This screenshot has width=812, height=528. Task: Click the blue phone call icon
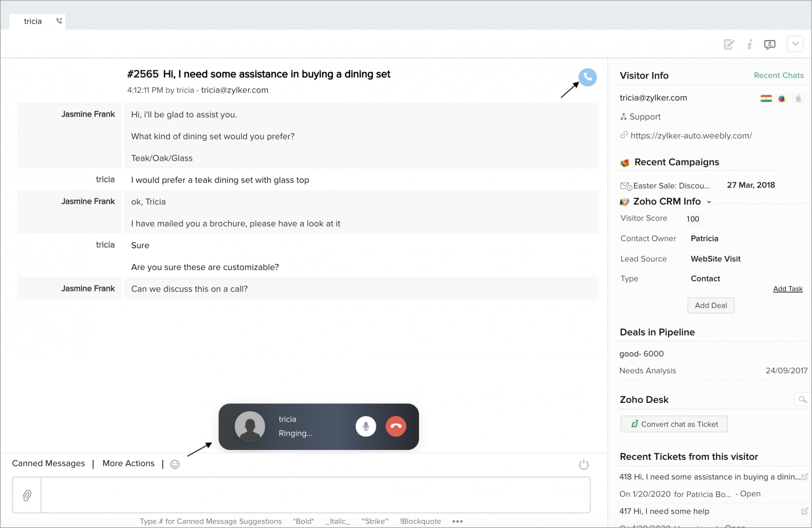coord(587,77)
